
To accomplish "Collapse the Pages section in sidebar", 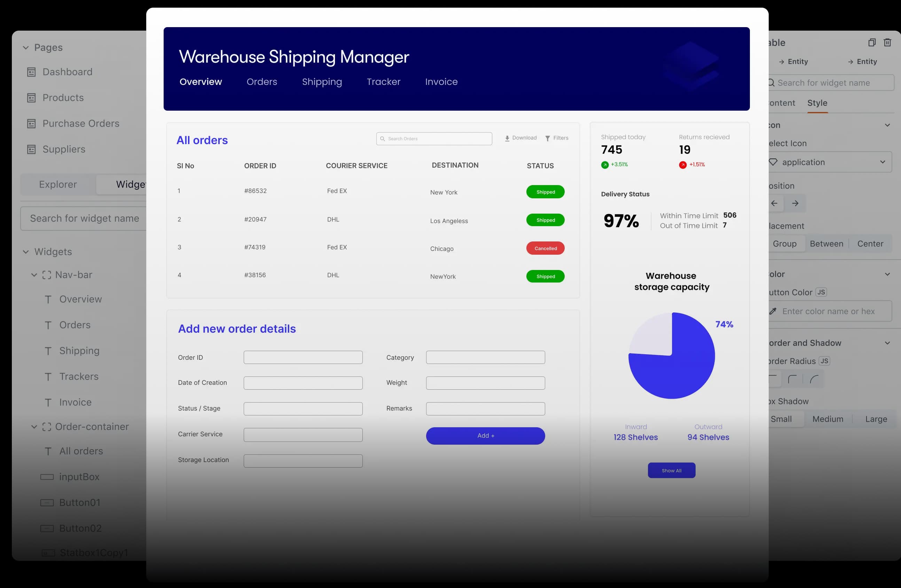I will (25, 47).
